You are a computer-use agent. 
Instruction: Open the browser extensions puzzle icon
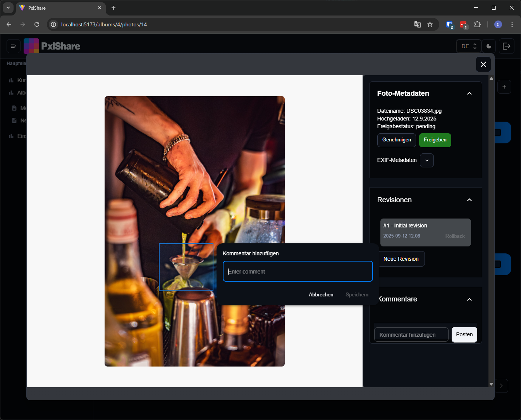(477, 24)
